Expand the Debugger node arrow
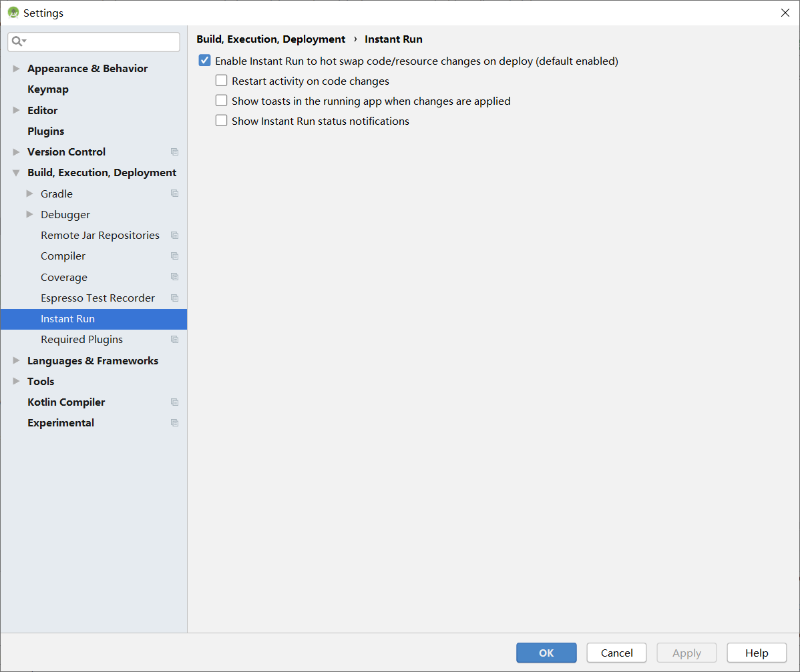This screenshot has height=672, width=800. coord(29,215)
